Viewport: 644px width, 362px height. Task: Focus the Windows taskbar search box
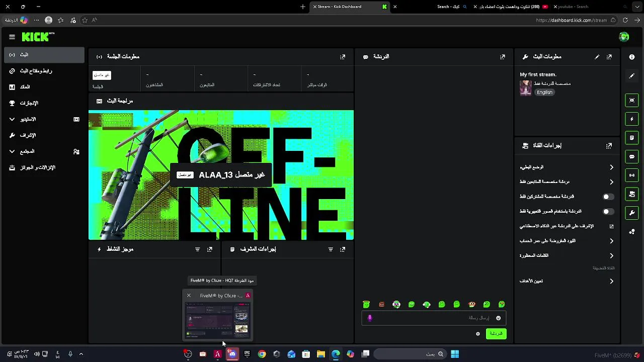coord(410,354)
